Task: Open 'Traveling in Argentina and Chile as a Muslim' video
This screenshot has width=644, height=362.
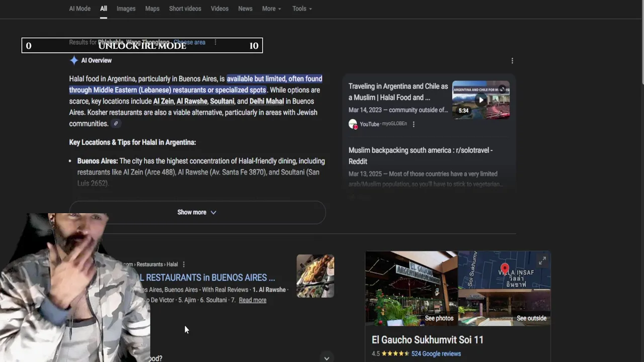Action: (x=398, y=92)
